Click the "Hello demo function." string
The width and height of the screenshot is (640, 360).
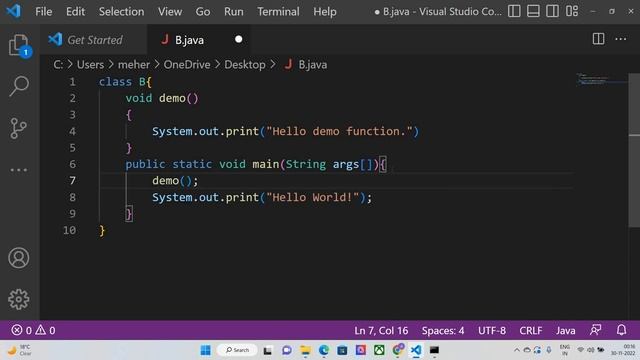pyautogui.click(x=339, y=131)
